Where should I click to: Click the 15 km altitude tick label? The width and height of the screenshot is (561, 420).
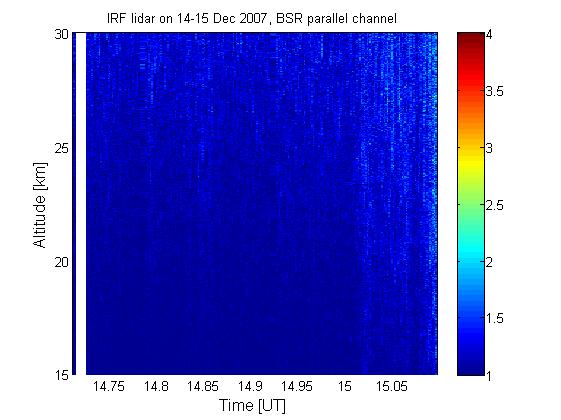click(x=61, y=375)
